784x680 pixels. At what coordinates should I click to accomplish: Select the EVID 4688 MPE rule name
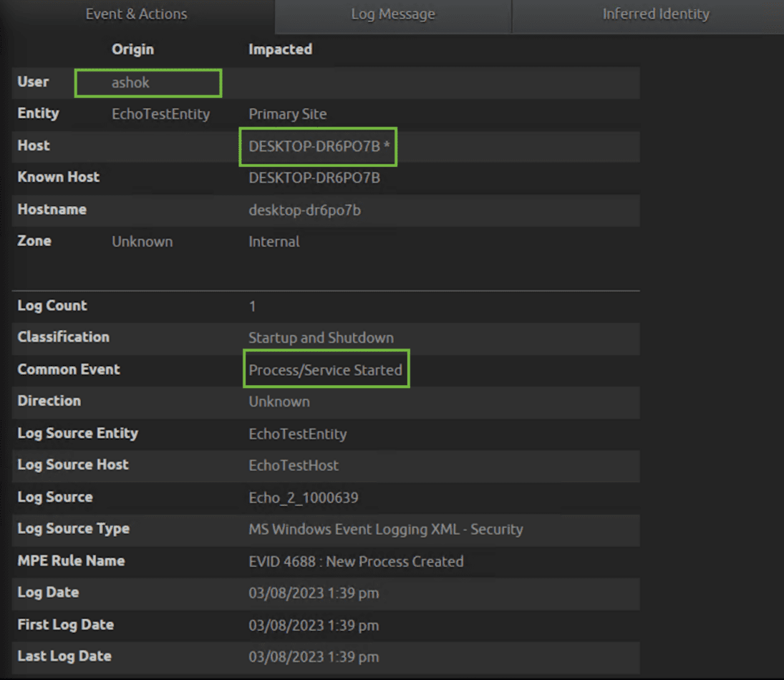pos(354,561)
